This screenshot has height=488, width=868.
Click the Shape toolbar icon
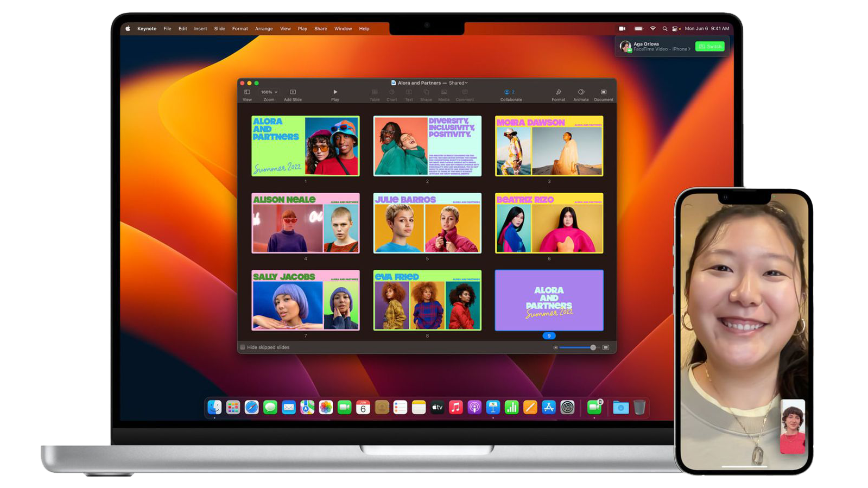click(426, 92)
